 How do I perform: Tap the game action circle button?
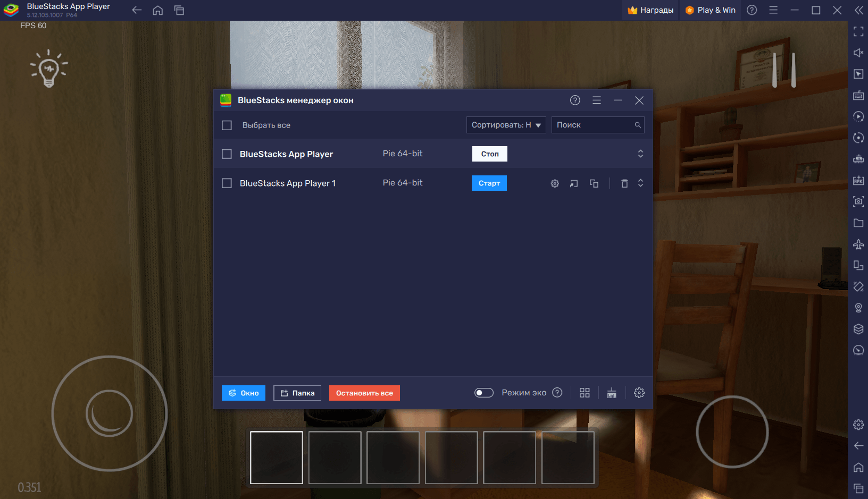point(732,432)
